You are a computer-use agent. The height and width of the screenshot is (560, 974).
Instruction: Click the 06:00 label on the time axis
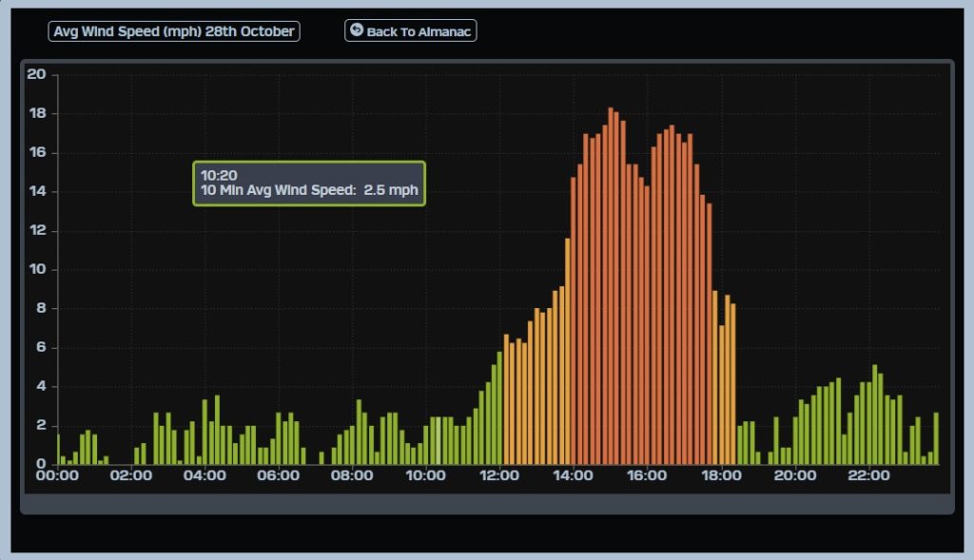pos(278,475)
